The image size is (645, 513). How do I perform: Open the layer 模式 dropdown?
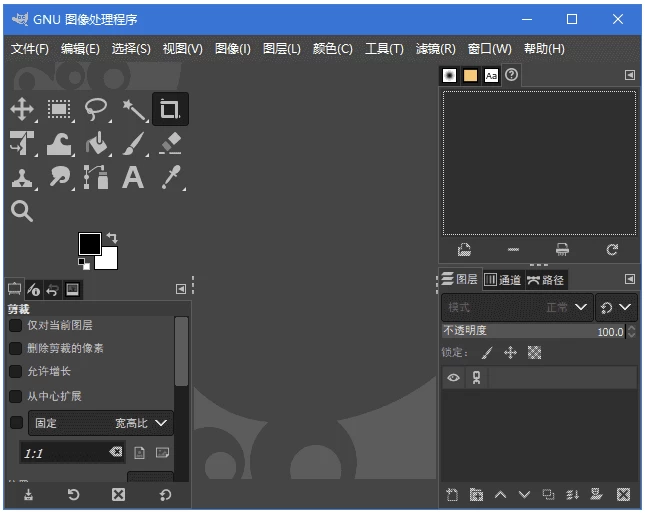(x=518, y=307)
